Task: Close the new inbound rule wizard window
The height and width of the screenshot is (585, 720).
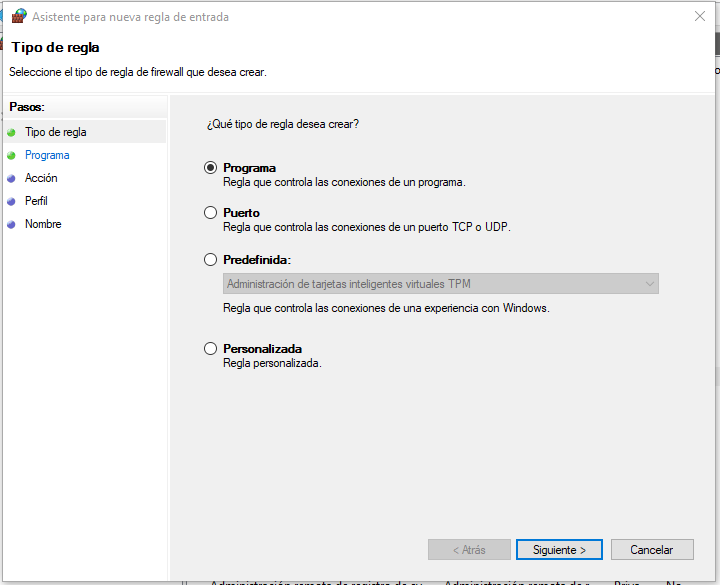Action: pos(697,16)
